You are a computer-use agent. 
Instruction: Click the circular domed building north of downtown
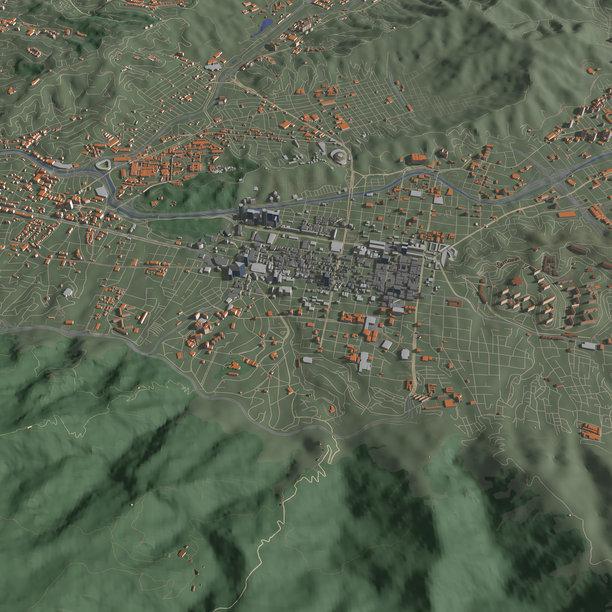click(339, 156)
